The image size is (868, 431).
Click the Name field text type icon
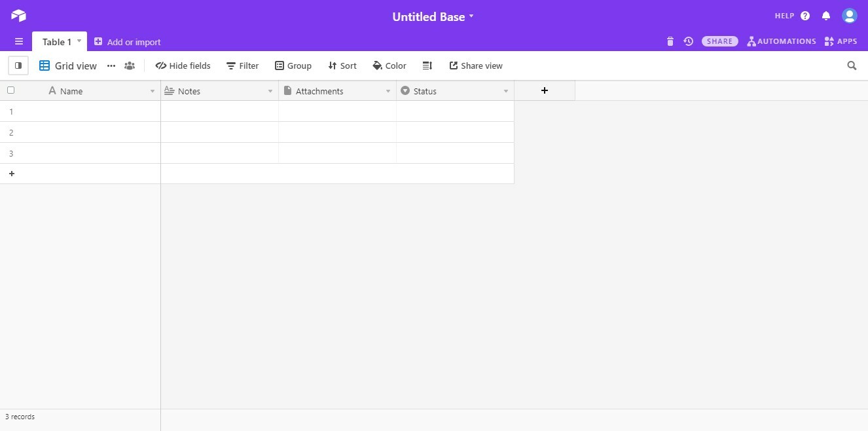[52, 90]
